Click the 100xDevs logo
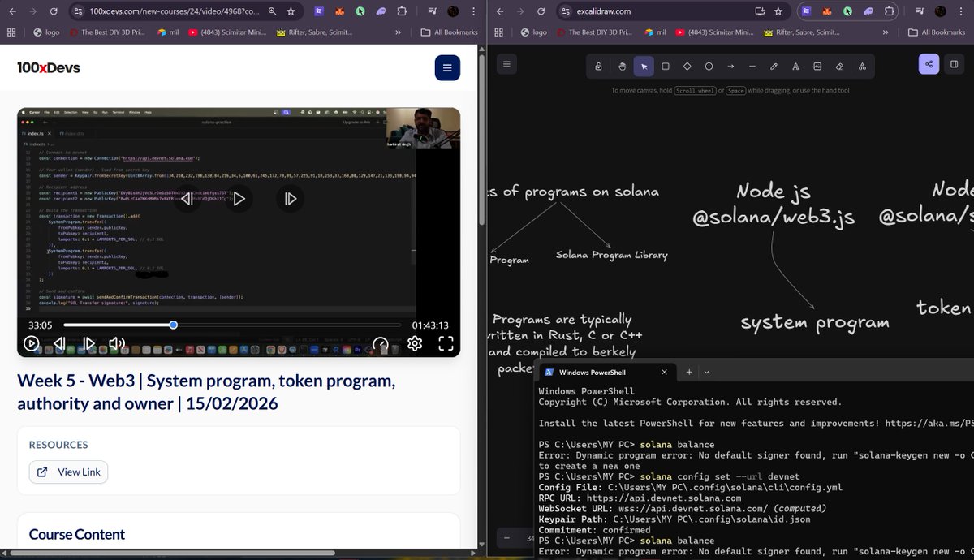The height and width of the screenshot is (560, 974). pos(49,68)
